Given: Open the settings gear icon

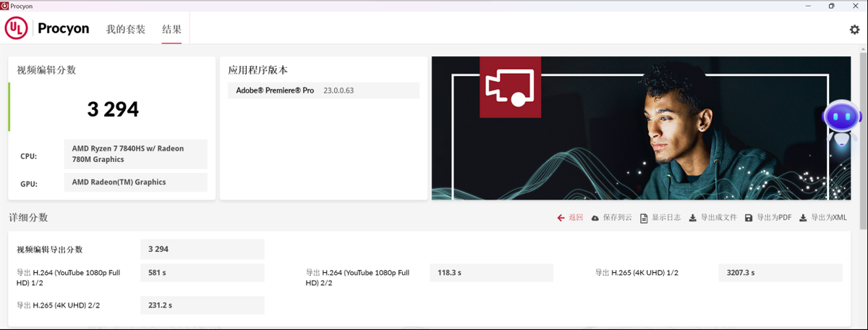Looking at the screenshot, I should 854,30.
